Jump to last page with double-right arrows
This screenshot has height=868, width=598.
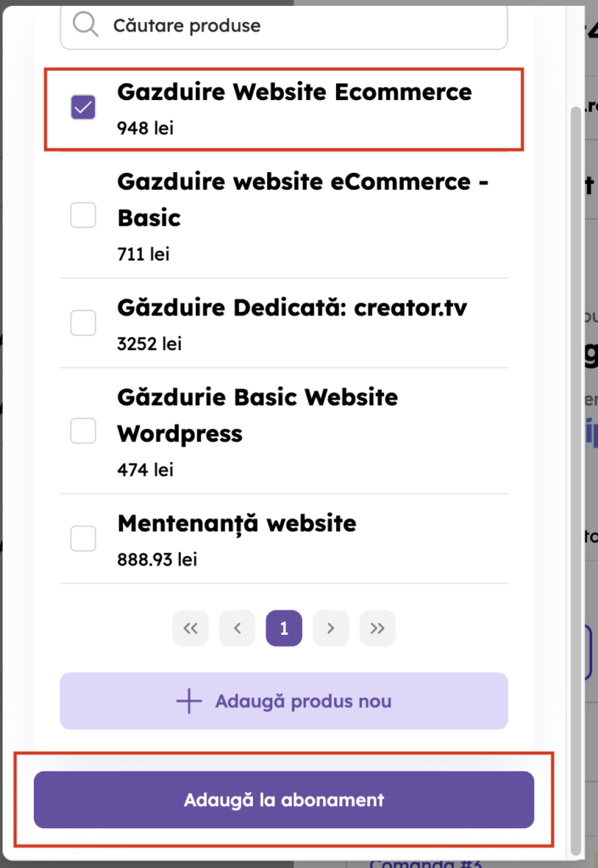pyautogui.click(x=377, y=628)
